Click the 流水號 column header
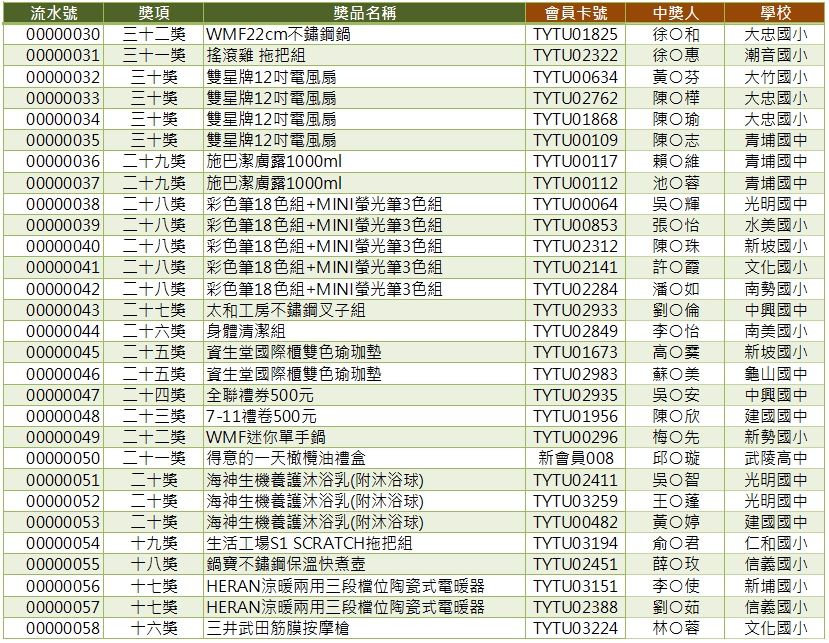The height and width of the screenshot is (643, 829). [x=53, y=13]
